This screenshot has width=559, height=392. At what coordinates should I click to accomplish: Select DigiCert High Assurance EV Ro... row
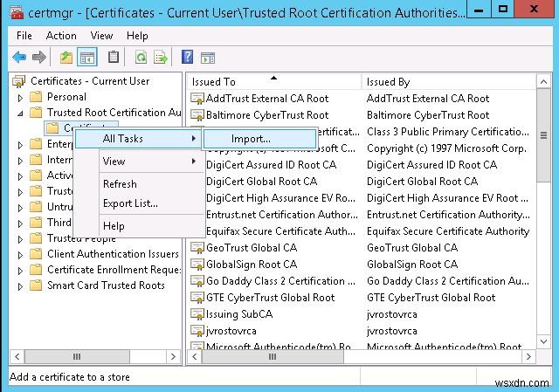coord(280,198)
